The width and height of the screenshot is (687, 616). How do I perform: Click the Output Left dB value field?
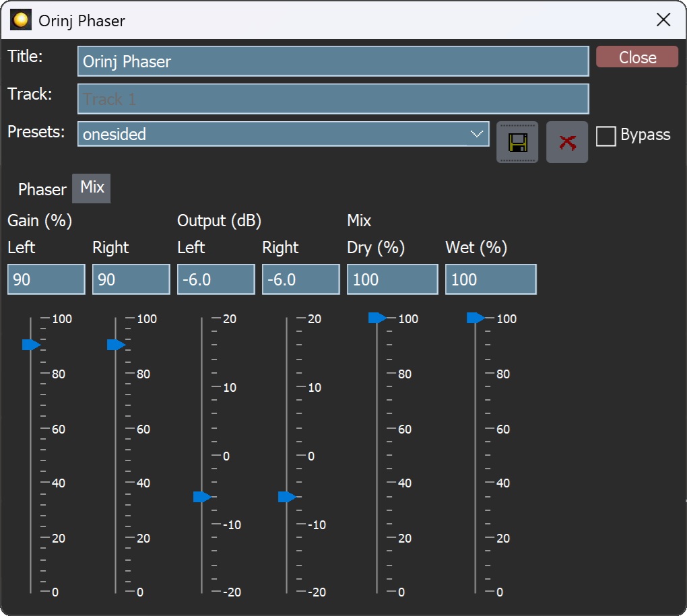tap(216, 279)
